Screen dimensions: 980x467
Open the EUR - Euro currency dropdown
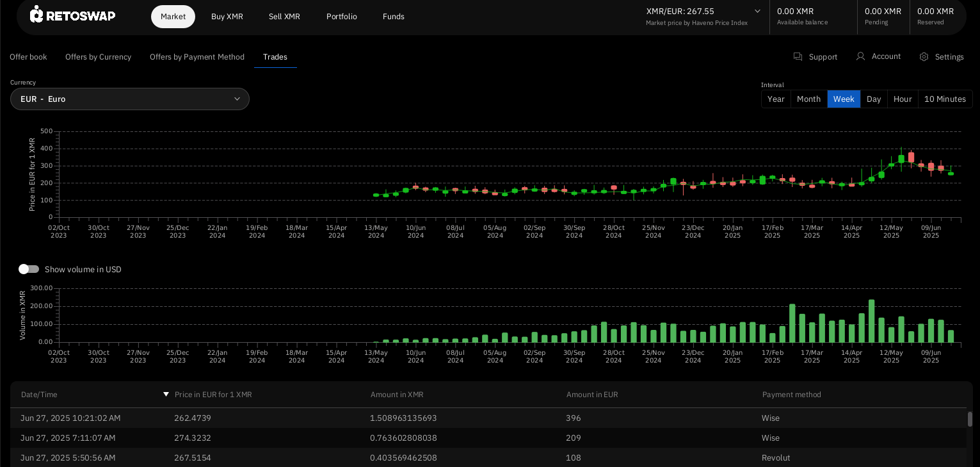pos(130,99)
